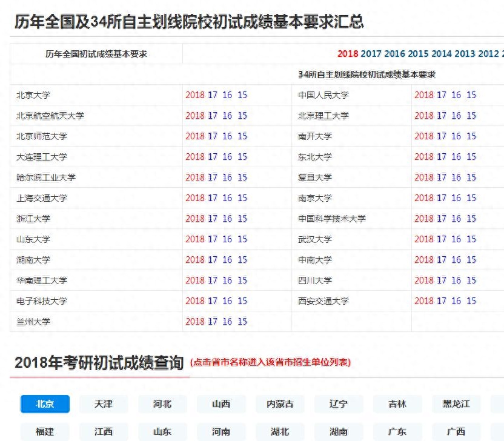Click 16 link for 南开大学
The width and height of the screenshot is (504, 441).
(456, 136)
